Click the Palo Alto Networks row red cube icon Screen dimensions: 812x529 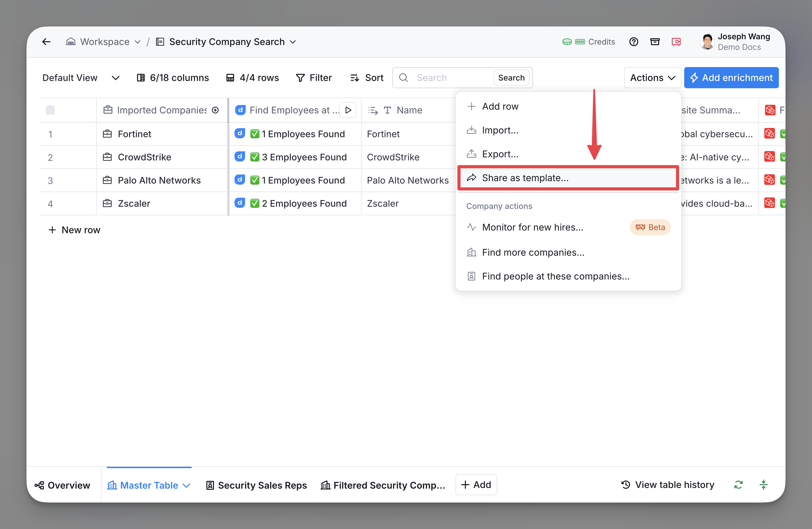tap(770, 180)
